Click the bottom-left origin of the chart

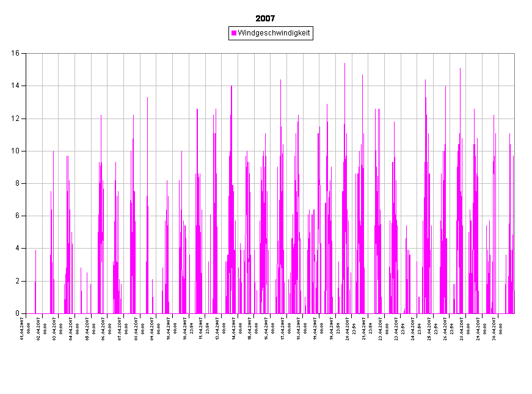click(26, 313)
